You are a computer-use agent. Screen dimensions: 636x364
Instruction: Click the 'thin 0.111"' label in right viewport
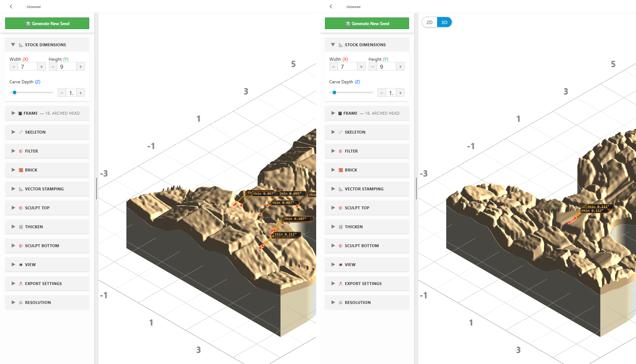[600, 206]
